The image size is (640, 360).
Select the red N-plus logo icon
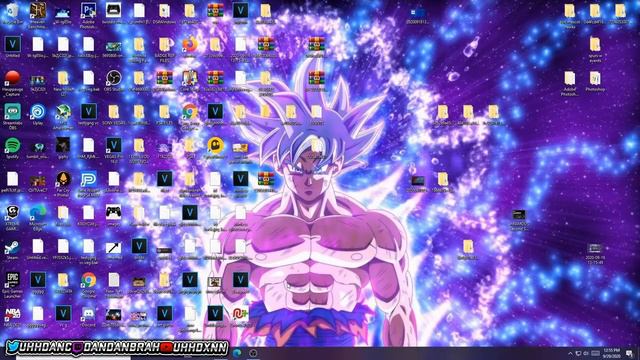coord(240,317)
